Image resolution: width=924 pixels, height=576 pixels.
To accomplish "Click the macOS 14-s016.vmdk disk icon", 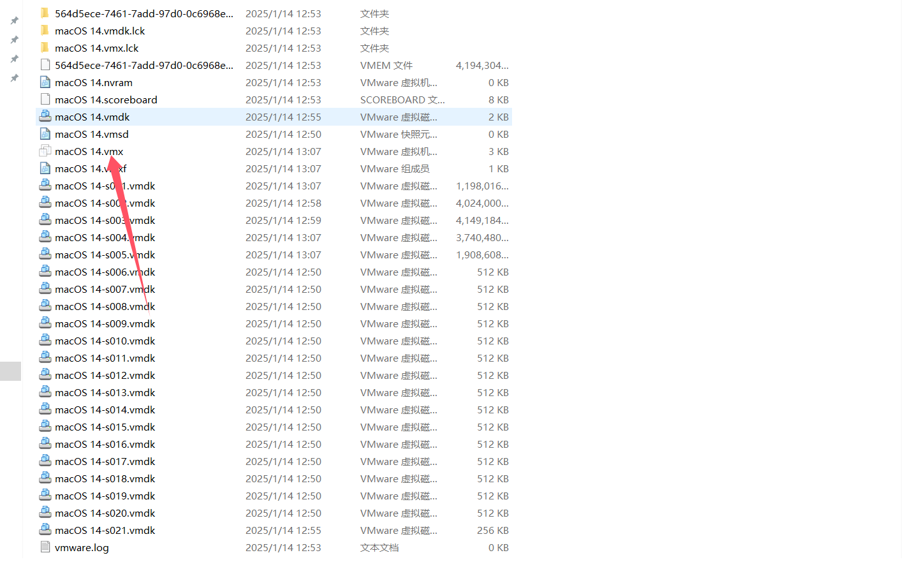I will 45,443.
